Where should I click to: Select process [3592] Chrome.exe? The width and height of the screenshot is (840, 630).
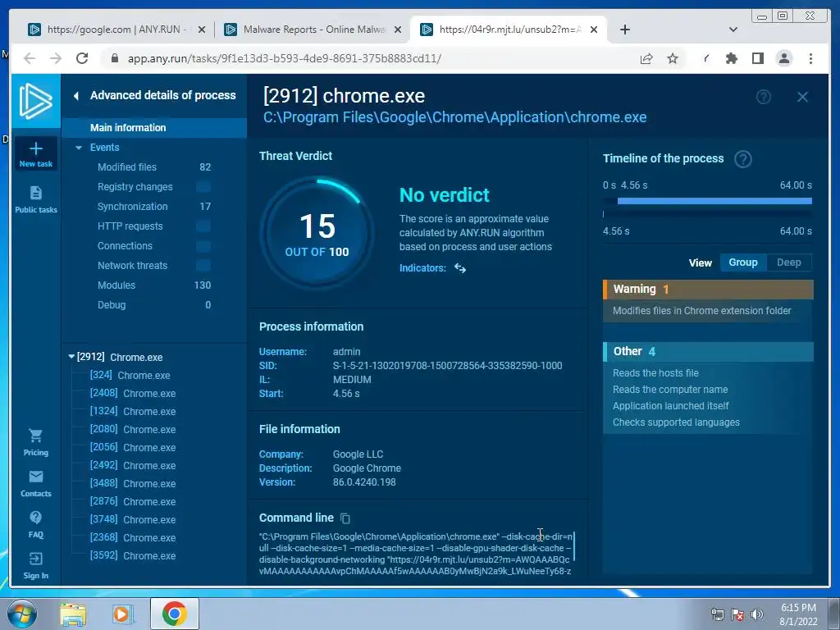[x=133, y=555]
